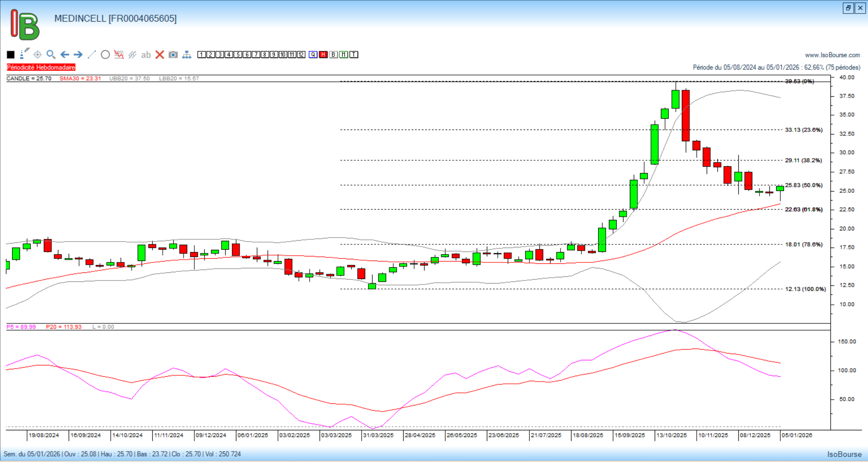Select the trend line drawing tool

(92, 55)
